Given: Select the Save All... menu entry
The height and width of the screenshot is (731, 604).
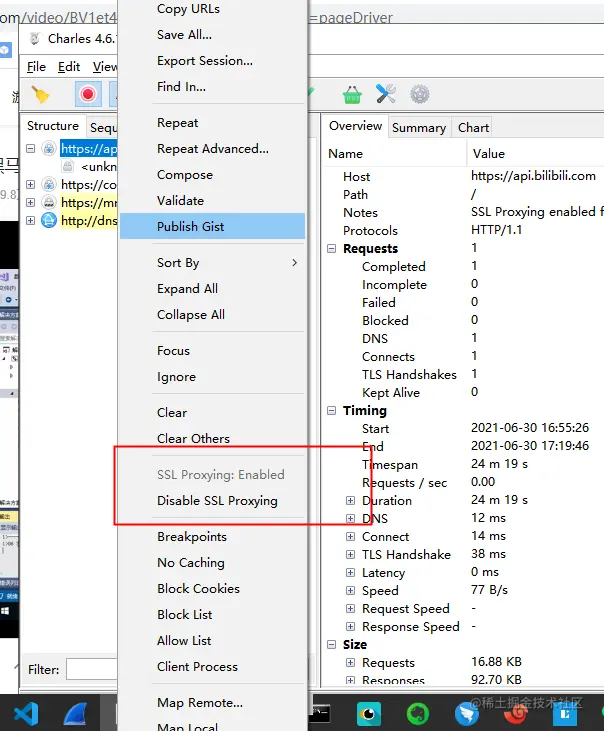Looking at the screenshot, I should coord(213,35).
